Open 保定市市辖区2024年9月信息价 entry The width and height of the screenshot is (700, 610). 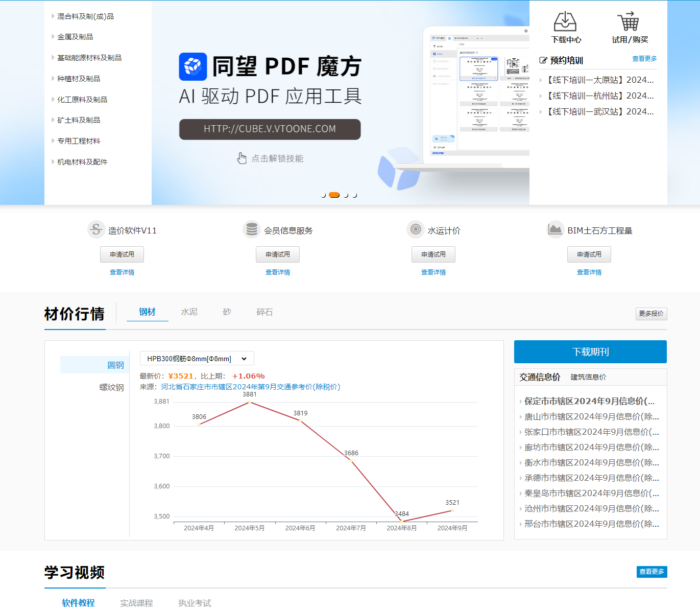(x=589, y=402)
